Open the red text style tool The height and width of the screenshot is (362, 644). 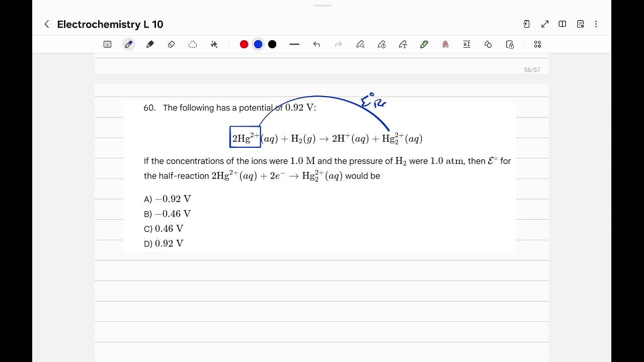(x=445, y=44)
